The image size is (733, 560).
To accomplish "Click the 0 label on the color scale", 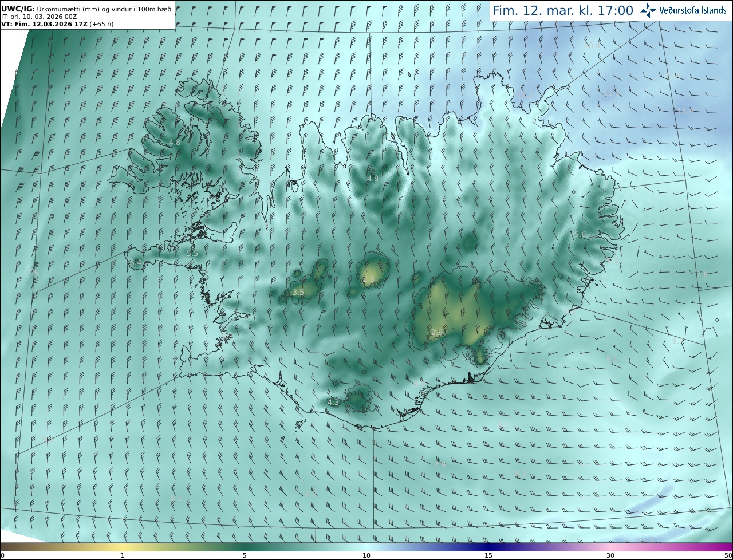I will [x=2, y=555].
